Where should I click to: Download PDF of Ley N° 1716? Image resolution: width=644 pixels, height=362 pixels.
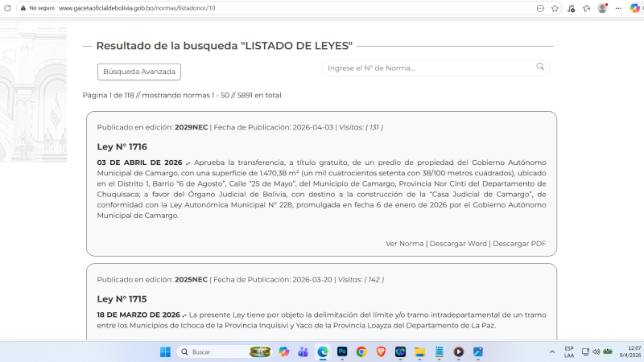pos(519,244)
